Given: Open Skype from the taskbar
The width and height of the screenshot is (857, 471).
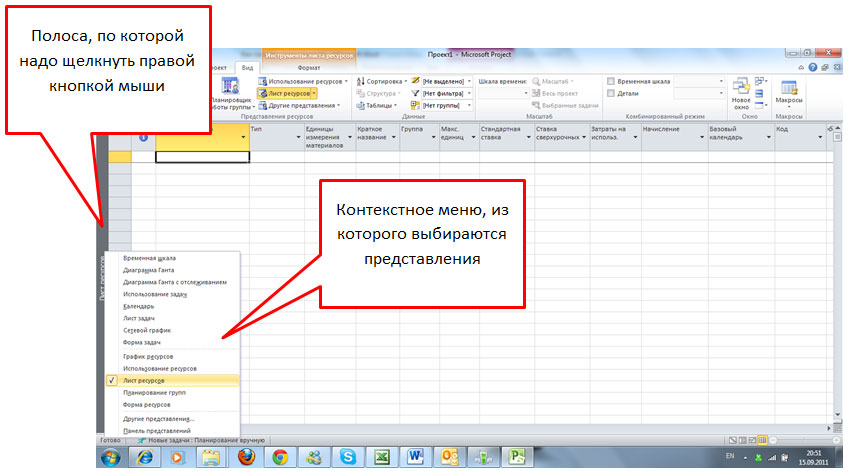Looking at the screenshot, I should pos(348,457).
